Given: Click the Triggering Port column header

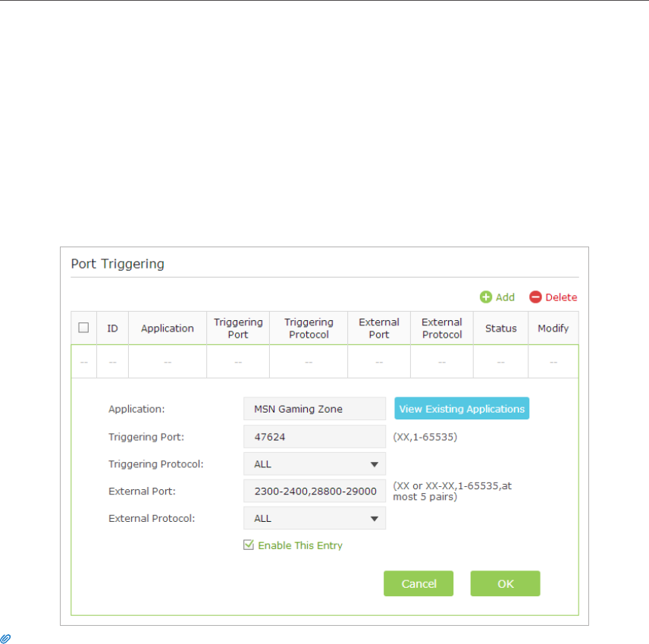Looking at the screenshot, I should point(238,328).
